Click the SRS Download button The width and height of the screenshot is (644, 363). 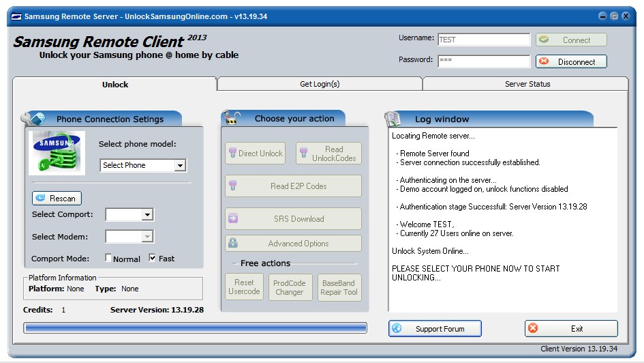[293, 219]
